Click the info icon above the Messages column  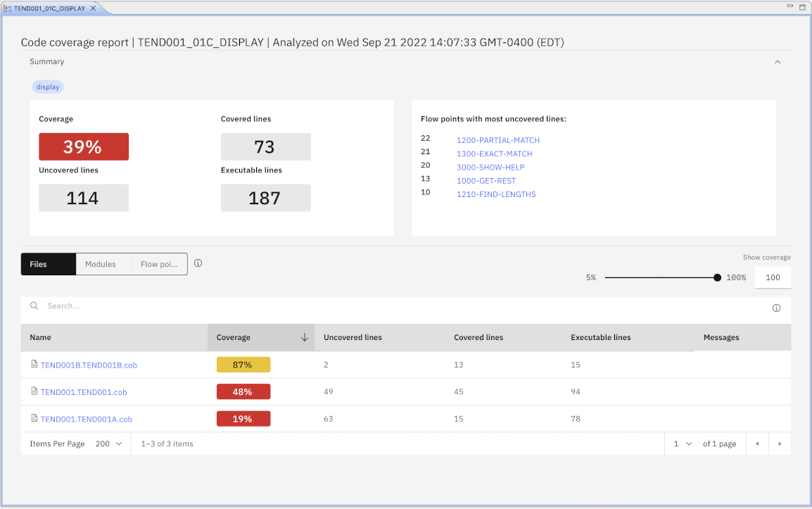tap(776, 308)
